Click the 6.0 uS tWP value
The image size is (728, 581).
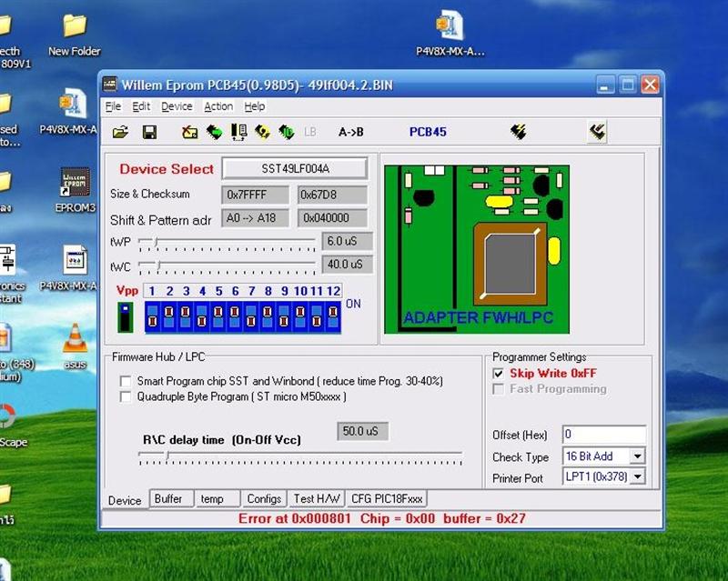[347, 241]
